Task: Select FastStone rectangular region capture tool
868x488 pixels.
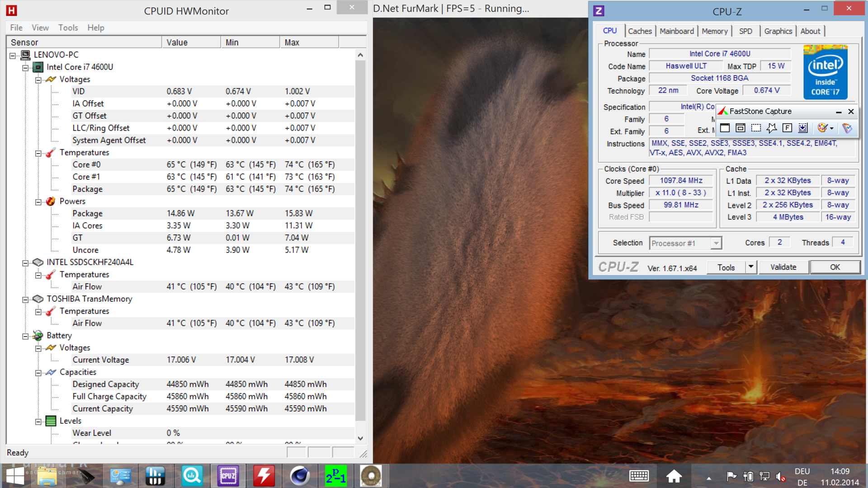Action: point(756,128)
